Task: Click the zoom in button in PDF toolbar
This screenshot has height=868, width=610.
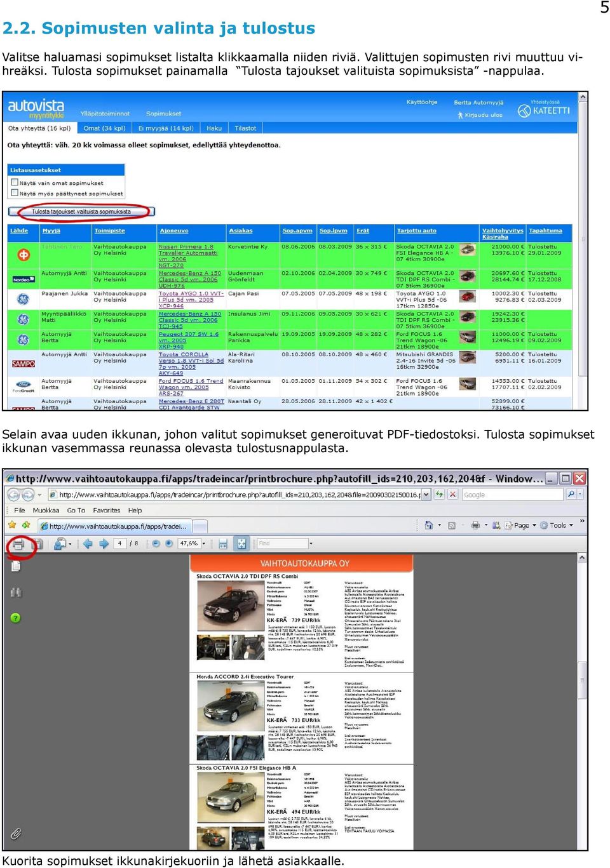Action: pos(168,544)
